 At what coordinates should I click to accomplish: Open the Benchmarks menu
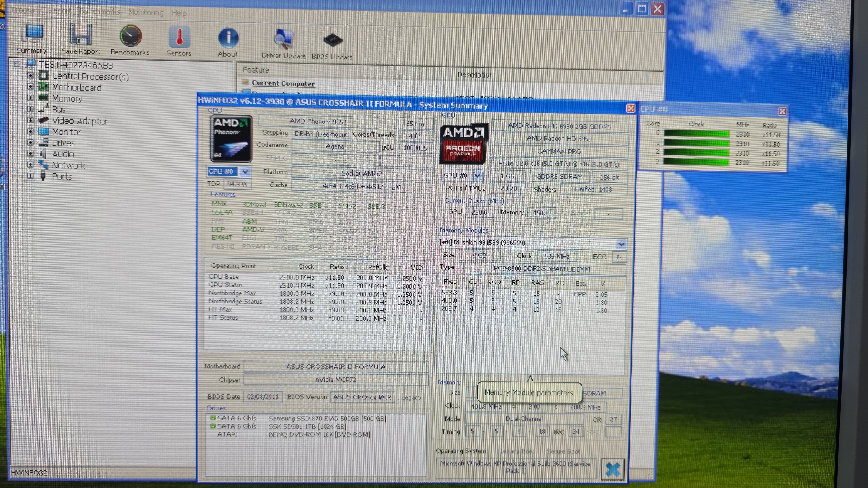tap(100, 11)
